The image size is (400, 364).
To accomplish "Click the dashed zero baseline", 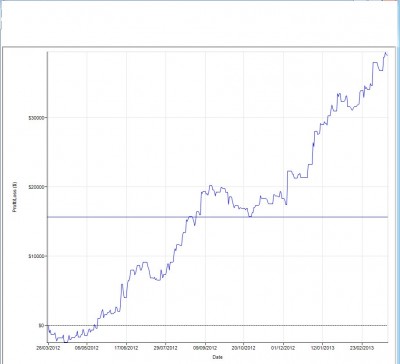I will (x=218, y=325).
